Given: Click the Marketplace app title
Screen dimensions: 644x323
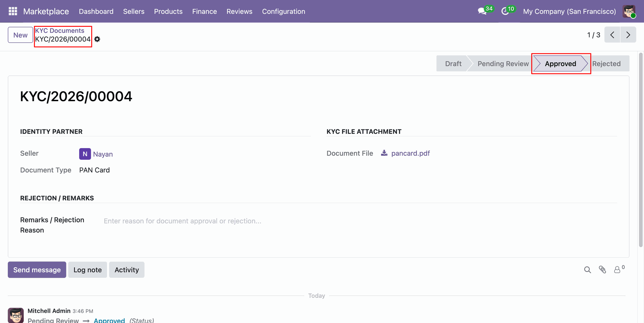Looking at the screenshot, I should (46, 11).
